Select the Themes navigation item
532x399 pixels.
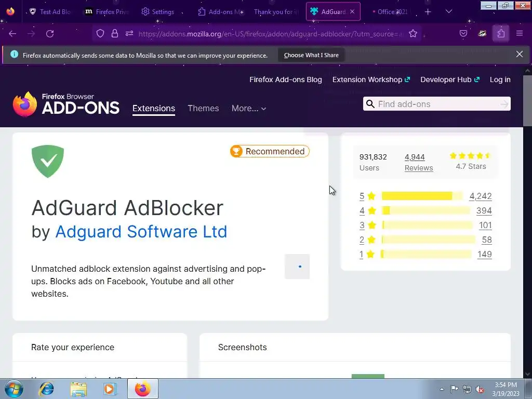pos(203,108)
